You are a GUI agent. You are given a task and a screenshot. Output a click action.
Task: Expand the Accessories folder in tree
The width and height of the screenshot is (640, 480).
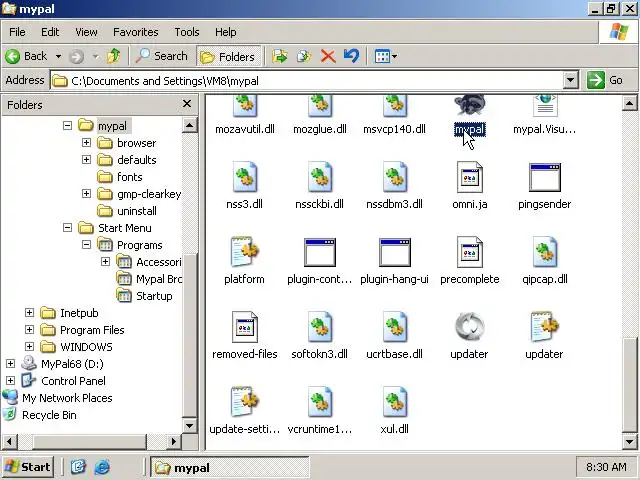pos(105,261)
